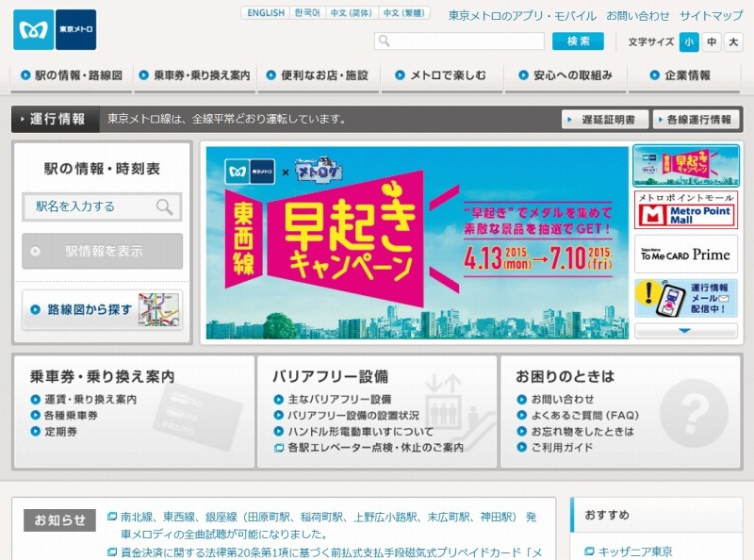Open 企業情報 menu

click(x=685, y=75)
